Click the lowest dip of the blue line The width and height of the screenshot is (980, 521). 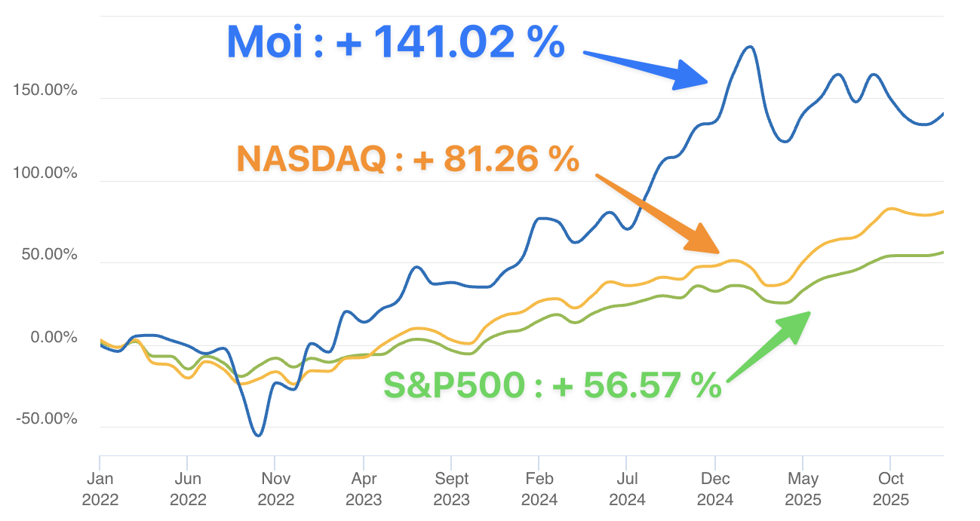pyautogui.click(x=258, y=435)
